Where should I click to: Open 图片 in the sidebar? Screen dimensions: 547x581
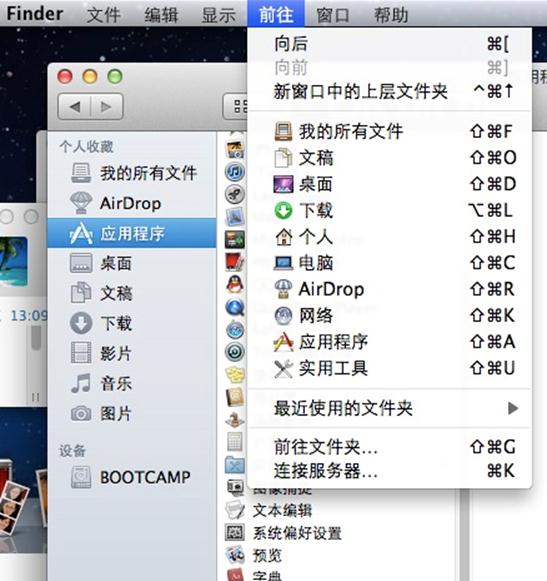click(132, 413)
